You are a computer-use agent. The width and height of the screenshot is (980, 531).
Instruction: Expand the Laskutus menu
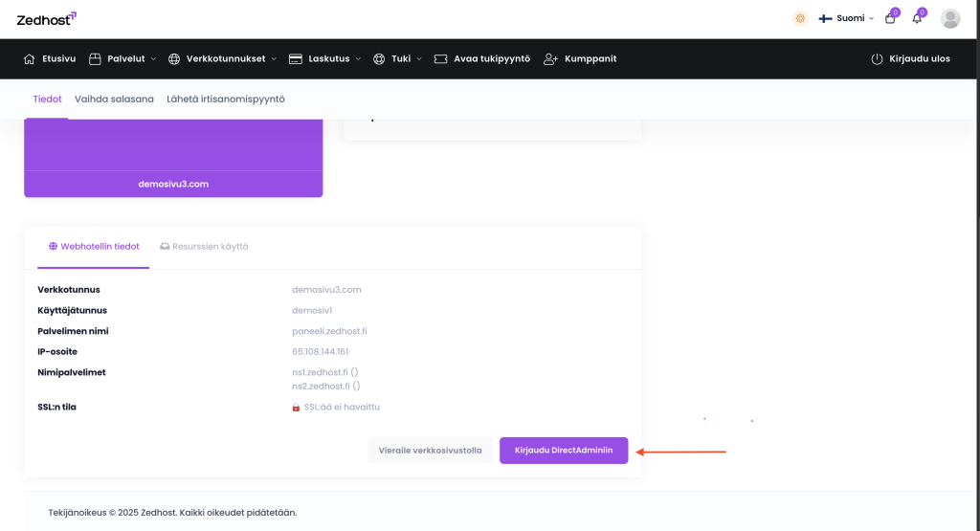(324, 58)
